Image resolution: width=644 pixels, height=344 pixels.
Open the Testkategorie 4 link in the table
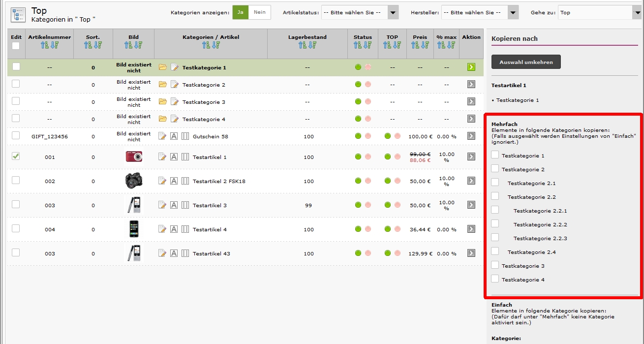204,119
